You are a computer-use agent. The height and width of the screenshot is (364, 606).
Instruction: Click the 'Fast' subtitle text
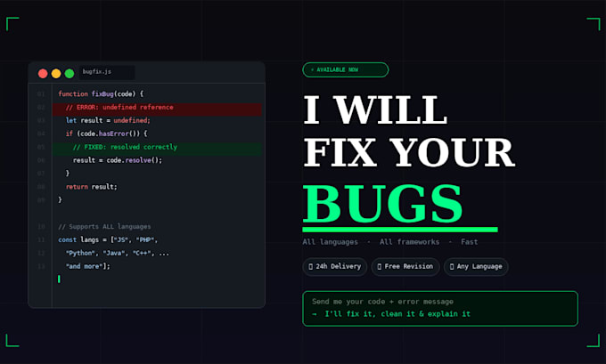point(469,242)
